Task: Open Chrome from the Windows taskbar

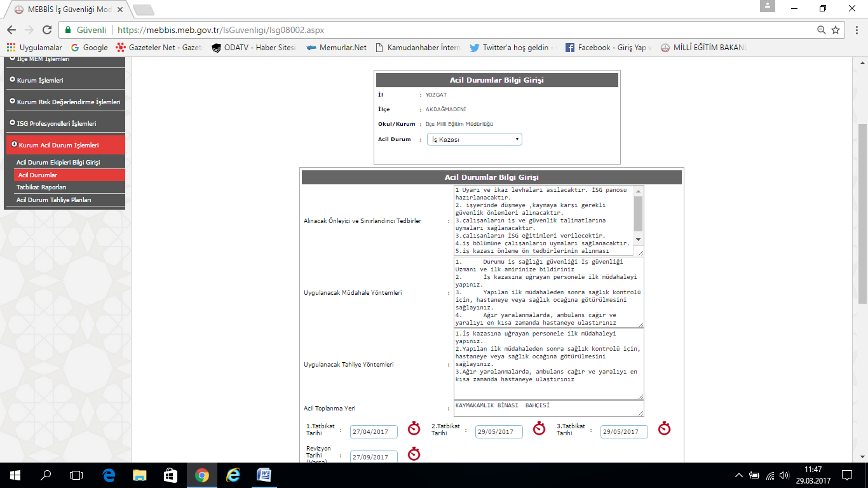Action: click(201, 475)
